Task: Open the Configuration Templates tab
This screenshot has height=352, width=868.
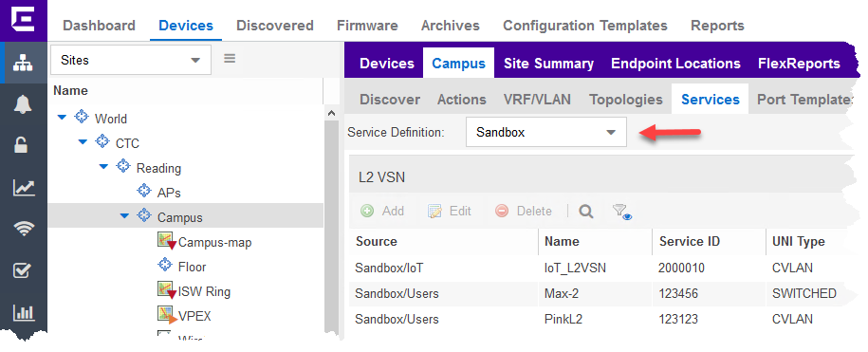Action: (584, 26)
